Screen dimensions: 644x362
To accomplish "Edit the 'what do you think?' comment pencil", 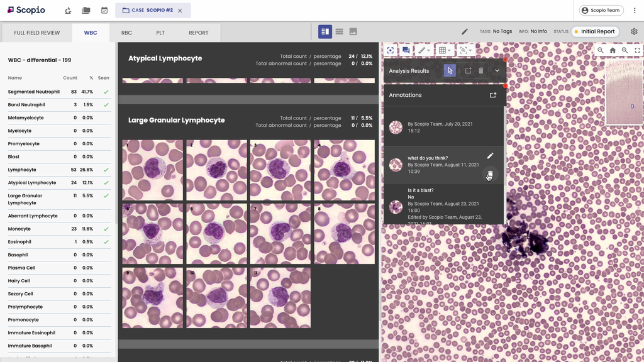I will (x=490, y=155).
